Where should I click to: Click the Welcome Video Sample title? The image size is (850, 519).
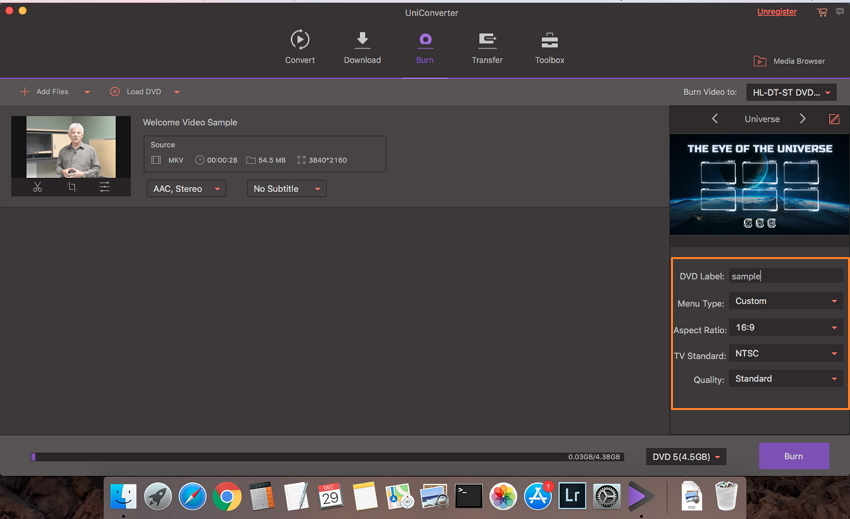tap(190, 123)
